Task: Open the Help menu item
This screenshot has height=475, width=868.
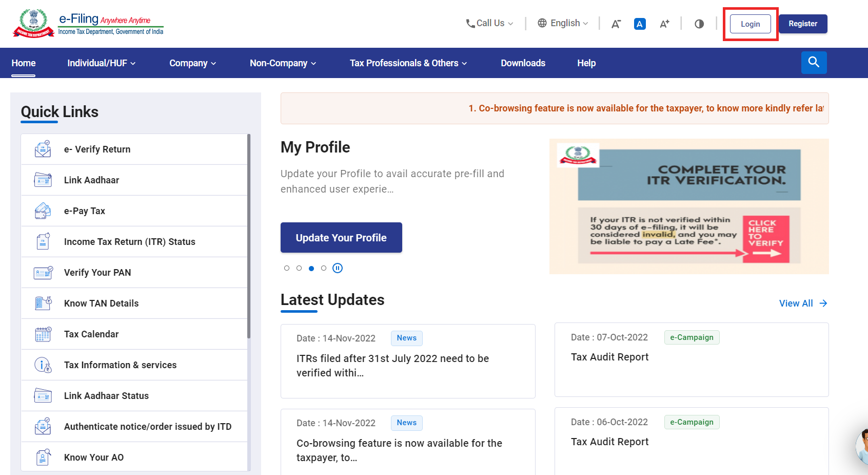Action: point(586,63)
